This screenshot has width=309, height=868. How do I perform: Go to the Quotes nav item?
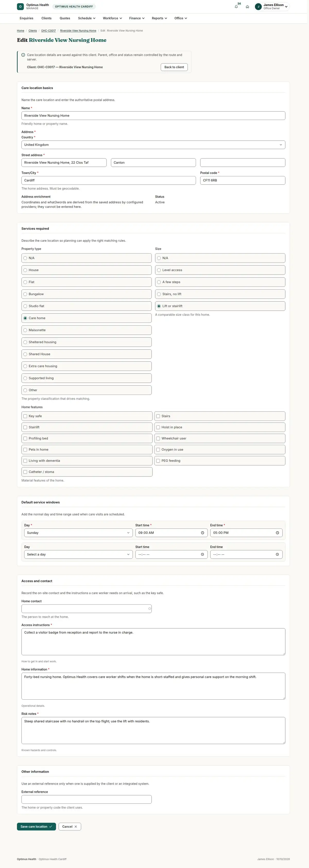65,18
